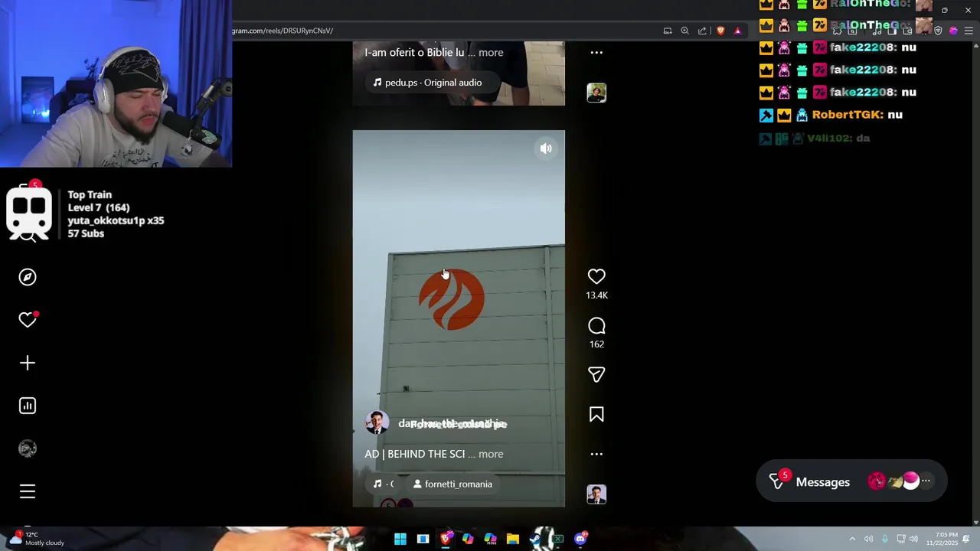
Task: Click the Microsoft 365 taskbar icon
Action: coord(490,539)
